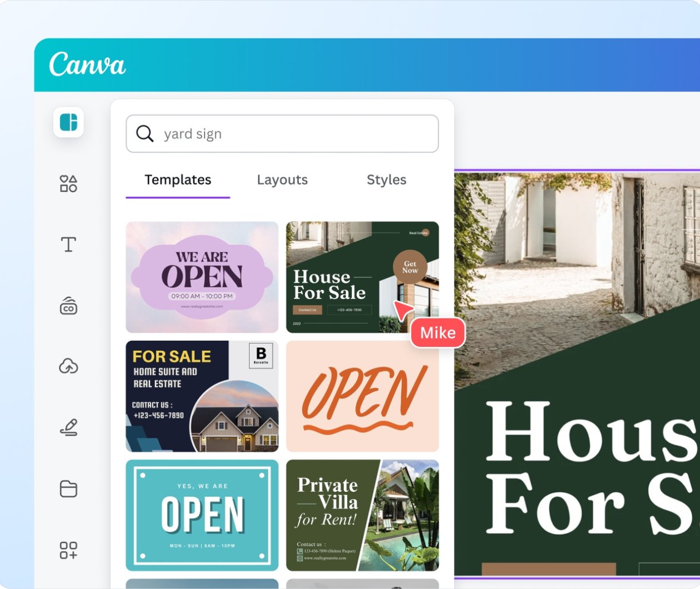Click the Canva logo
Image resolution: width=700 pixels, height=589 pixels.
point(87,65)
